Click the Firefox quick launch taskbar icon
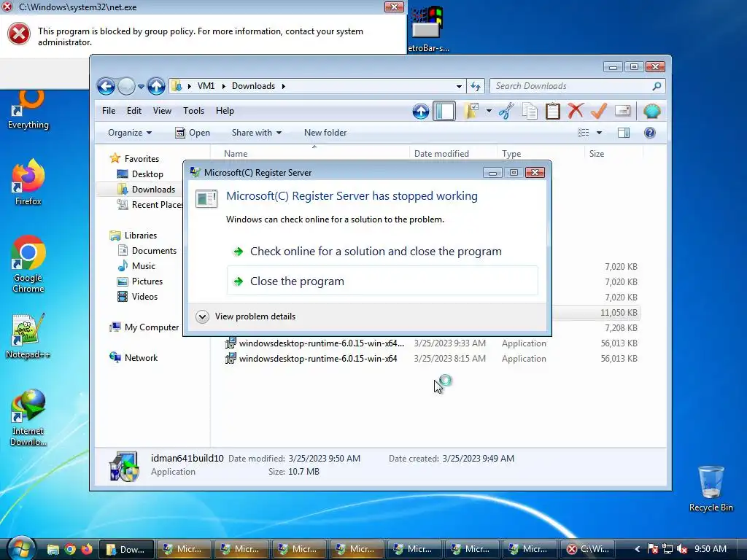 coord(87,550)
